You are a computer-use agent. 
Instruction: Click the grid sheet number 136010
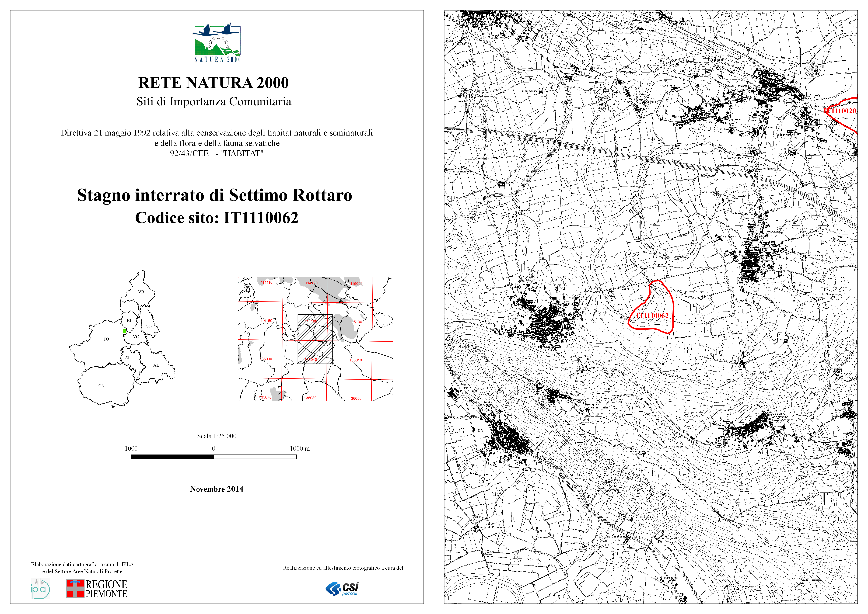355,360
